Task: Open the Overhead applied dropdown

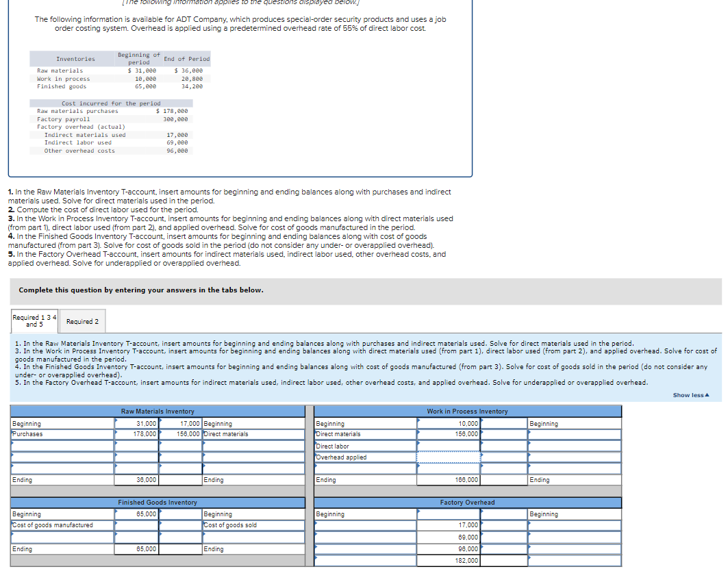Action: click(366, 457)
